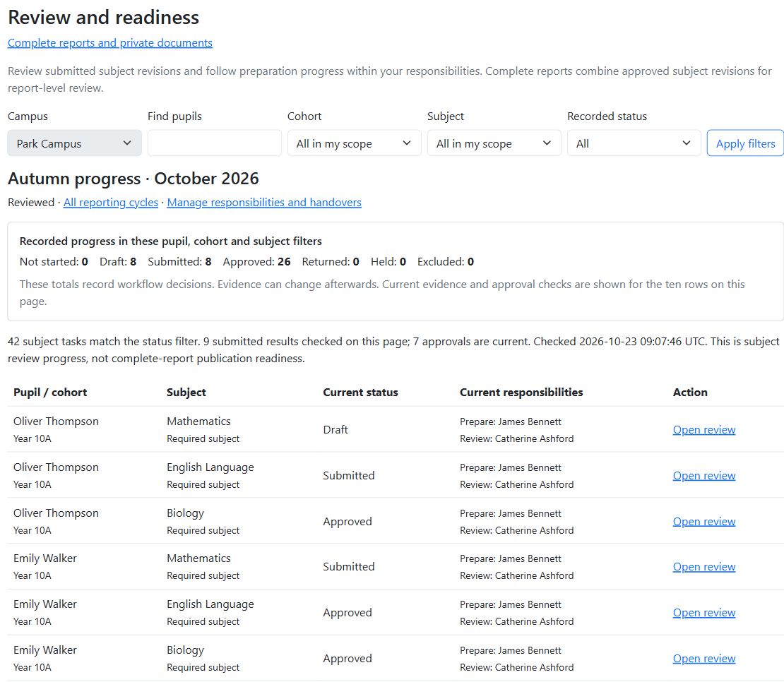Click the 'Draft: 8' total

click(118, 262)
